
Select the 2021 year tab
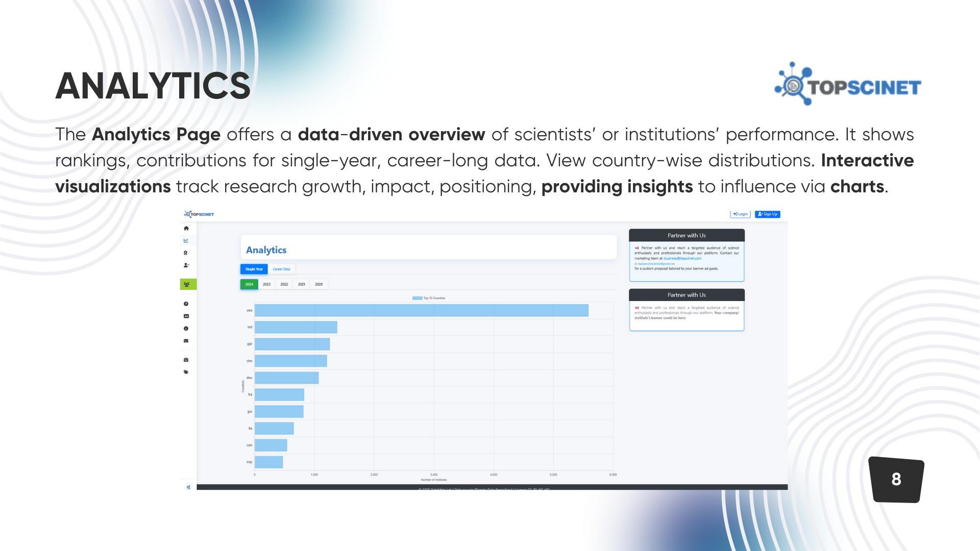[302, 284]
